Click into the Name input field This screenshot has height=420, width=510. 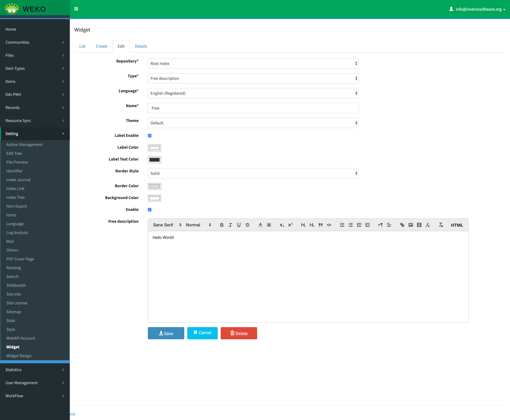tap(253, 108)
